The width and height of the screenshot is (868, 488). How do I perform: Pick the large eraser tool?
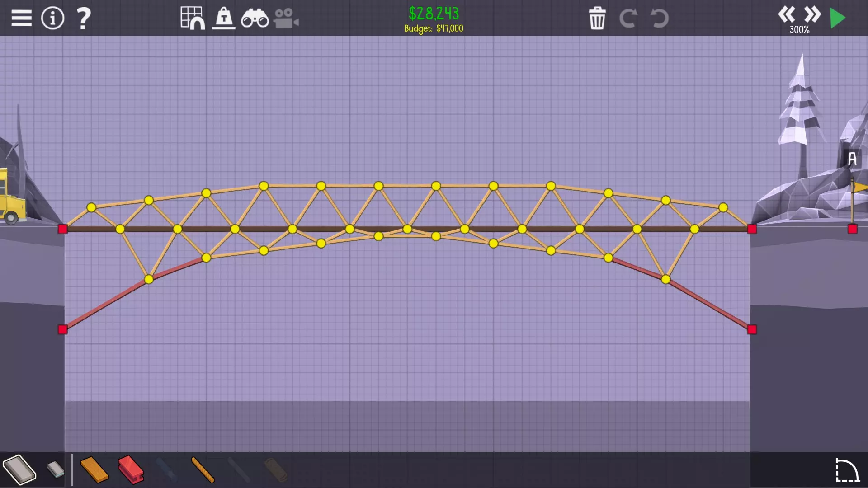(19, 470)
